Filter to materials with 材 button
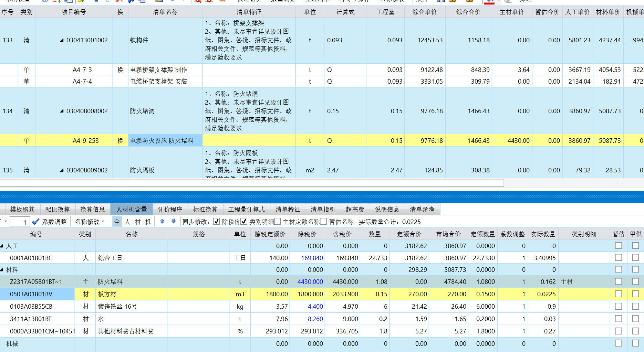Viewport: 644px width, 352px height. (x=138, y=222)
